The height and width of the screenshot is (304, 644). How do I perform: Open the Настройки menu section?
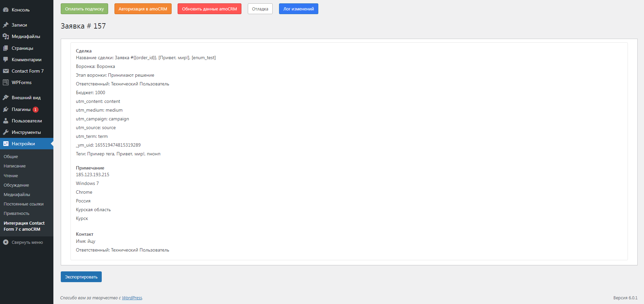pos(23,144)
